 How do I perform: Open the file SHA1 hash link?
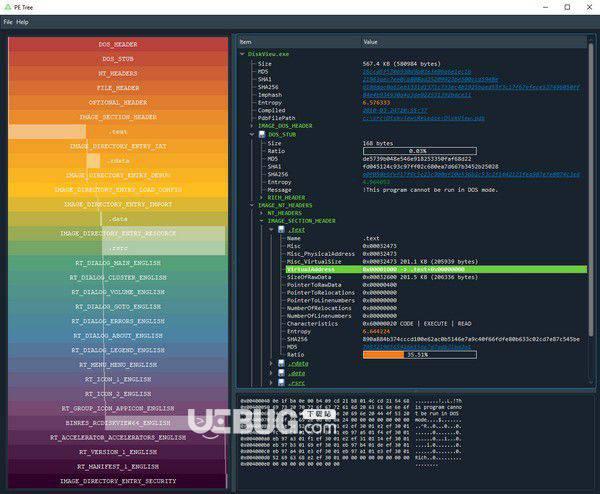pos(430,79)
